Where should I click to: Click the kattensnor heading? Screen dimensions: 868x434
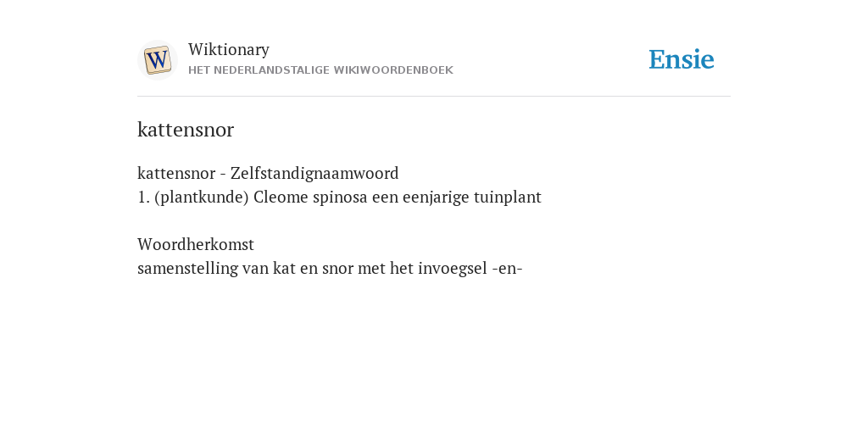coord(186,130)
